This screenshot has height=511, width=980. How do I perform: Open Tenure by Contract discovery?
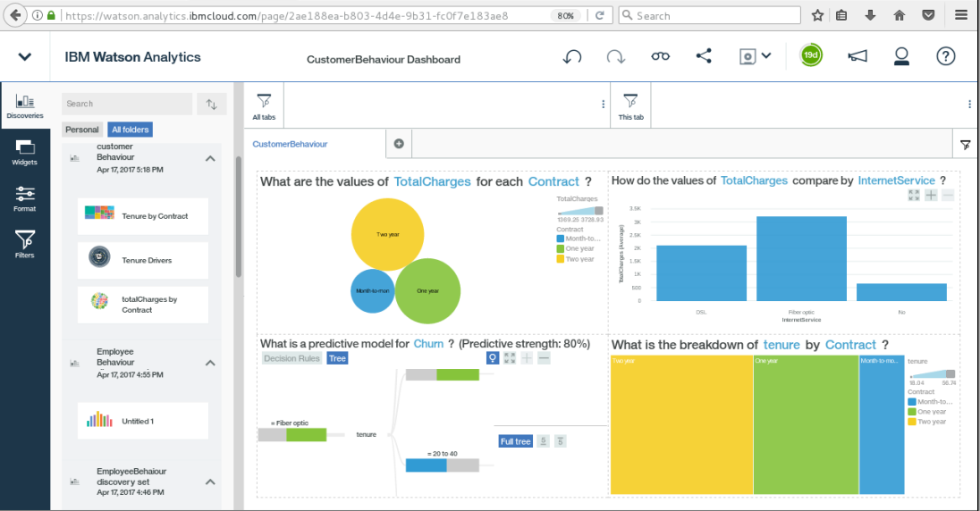143,216
